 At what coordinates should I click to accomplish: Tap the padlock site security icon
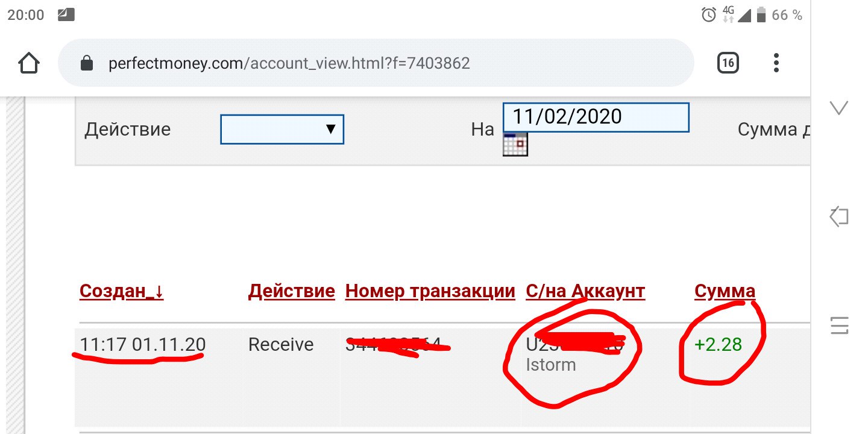pyautogui.click(x=87, y=63)
